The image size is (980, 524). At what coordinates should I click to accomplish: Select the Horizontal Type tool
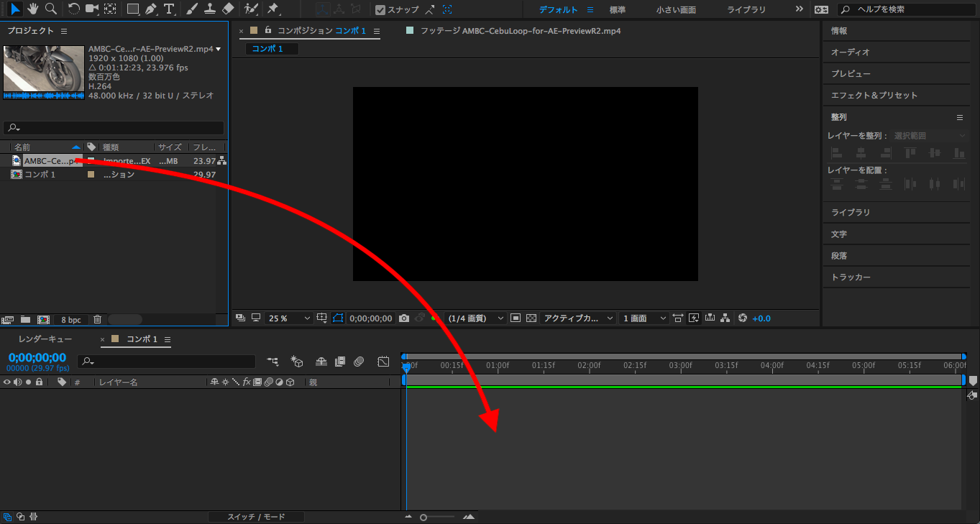(x=169, y=9)
